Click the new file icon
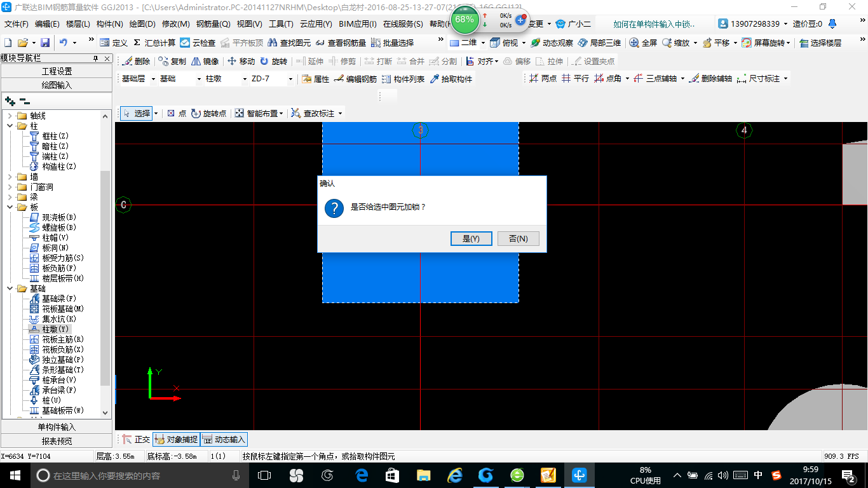This screenshot has width=868, height=488. point(8,43)
